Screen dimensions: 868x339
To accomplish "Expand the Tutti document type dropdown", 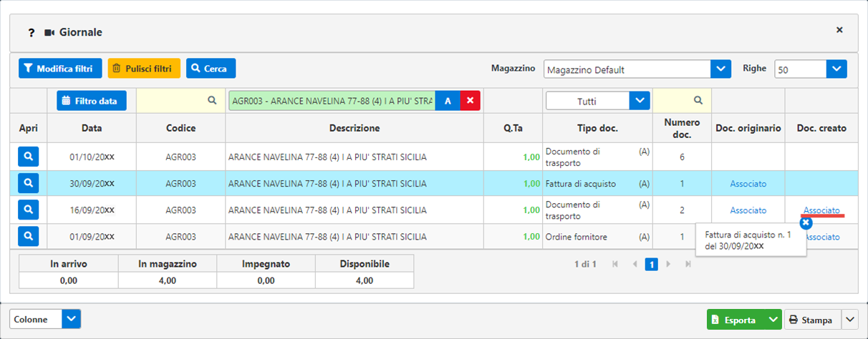I will pos(639,101).
